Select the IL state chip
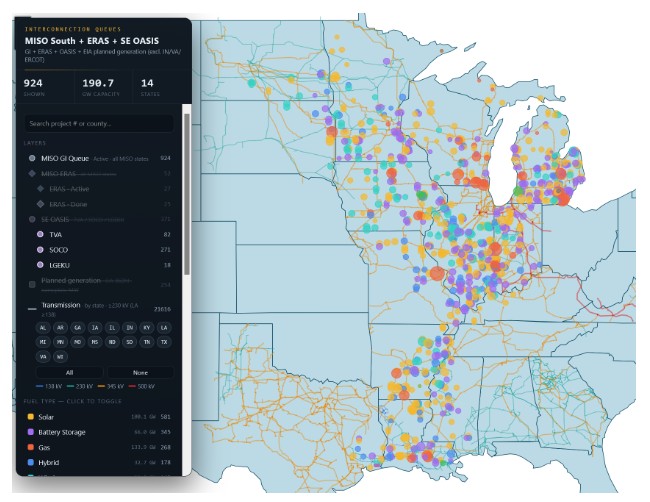Image resolution: width=650 pixels, height=502 pixels. (x=112, y=327)
